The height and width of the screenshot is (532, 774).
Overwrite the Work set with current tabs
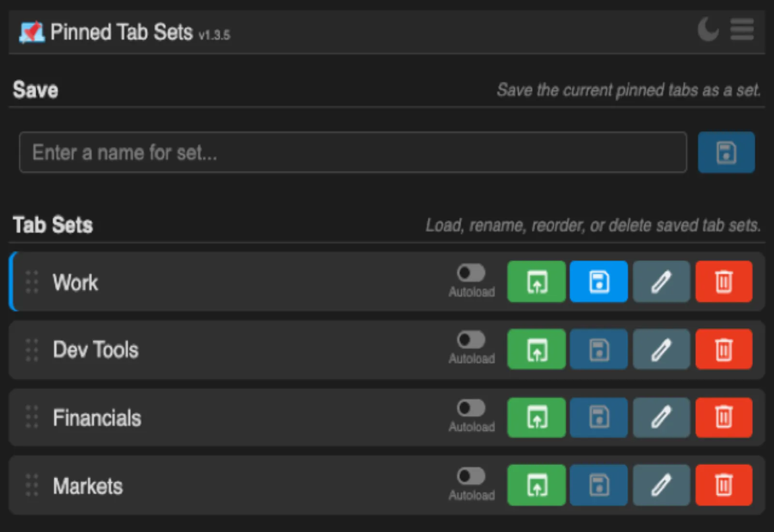click(598, 281)
